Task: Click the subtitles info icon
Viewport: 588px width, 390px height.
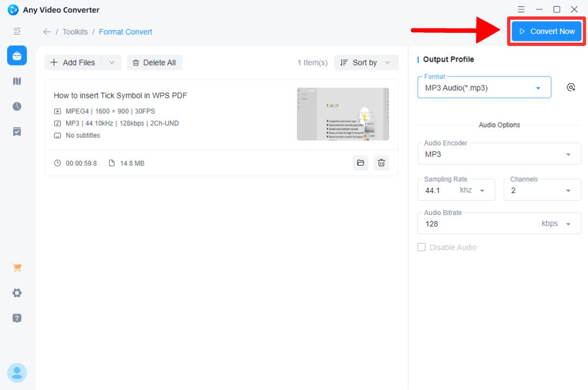Action: tap(57, 136)
